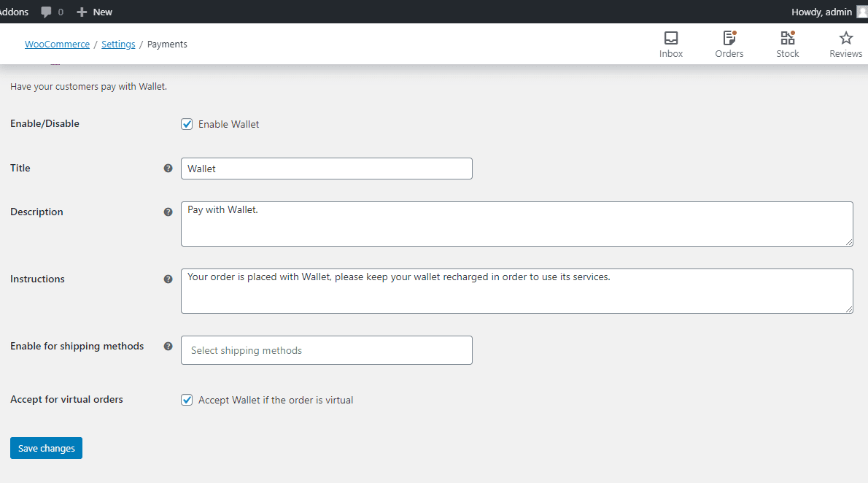The image size is (868, 483).
Task: Open help for Enable for shipping methods
Action: [168, 346]
